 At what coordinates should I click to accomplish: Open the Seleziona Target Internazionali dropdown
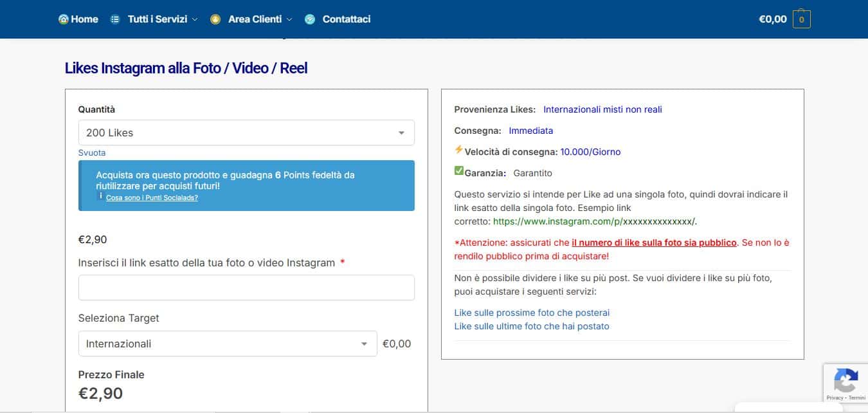tap(227, 344)
